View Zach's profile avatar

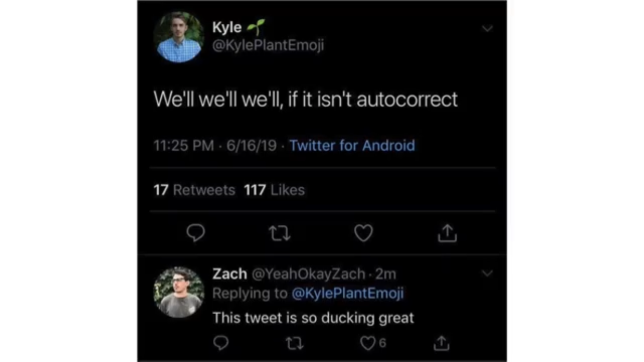coord(179,292)
